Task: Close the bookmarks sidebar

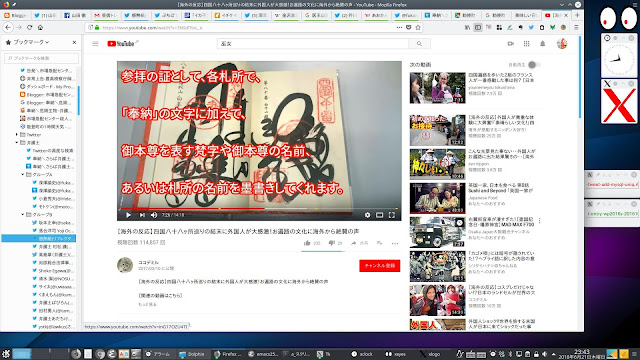Action: click(74, 42)
